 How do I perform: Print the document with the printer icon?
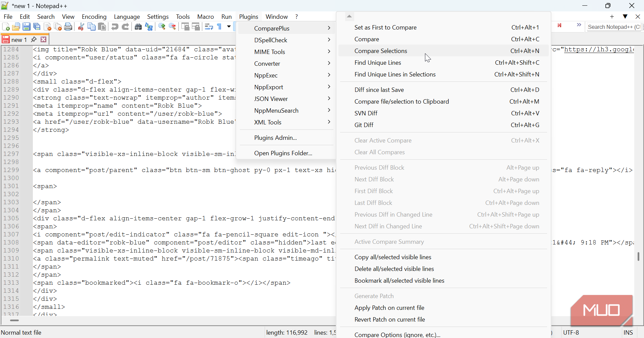(68, 27)
